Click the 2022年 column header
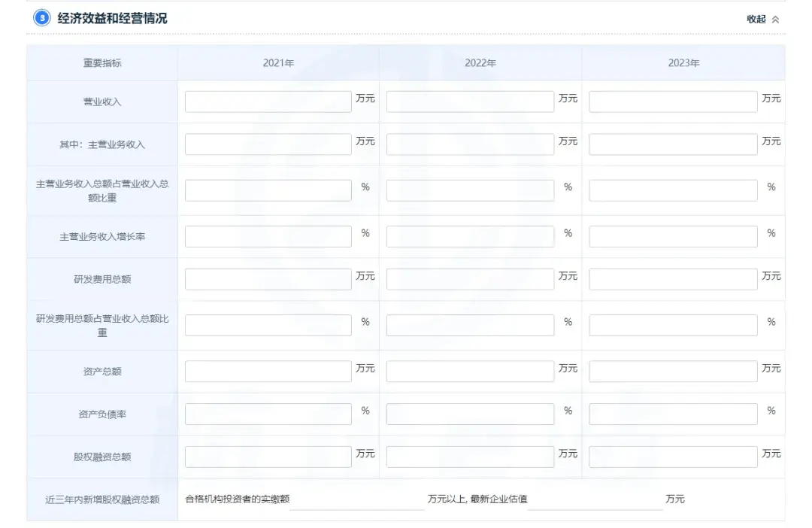The height and width of the screenshot is (528, 812). [480, 63]
